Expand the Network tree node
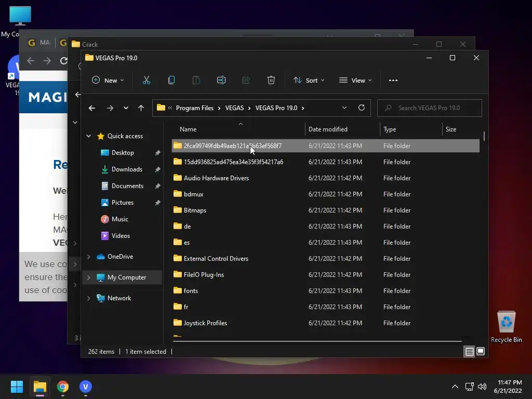532x399 pixels. tap(88, 298)
